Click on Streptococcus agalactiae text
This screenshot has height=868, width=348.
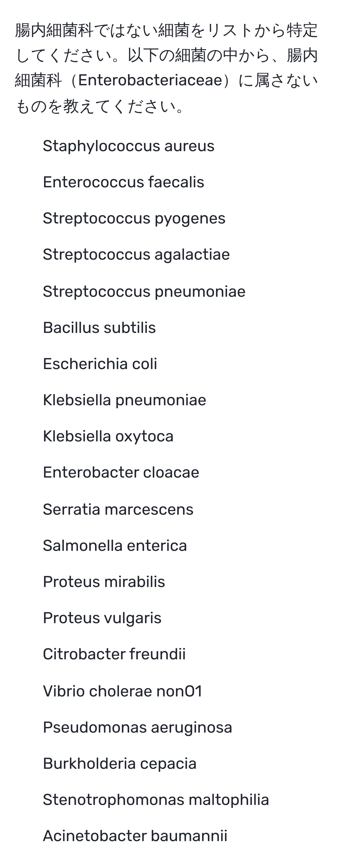click(136, 254)
